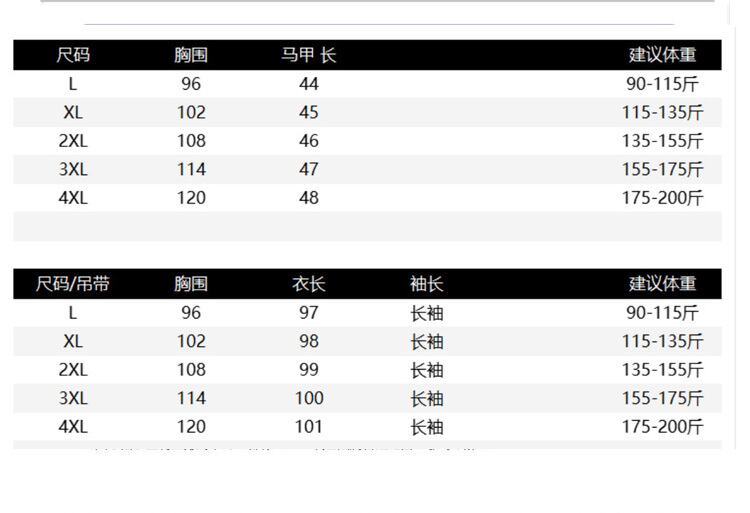
Task: Click the 衣长 column header
Action: 308,284
